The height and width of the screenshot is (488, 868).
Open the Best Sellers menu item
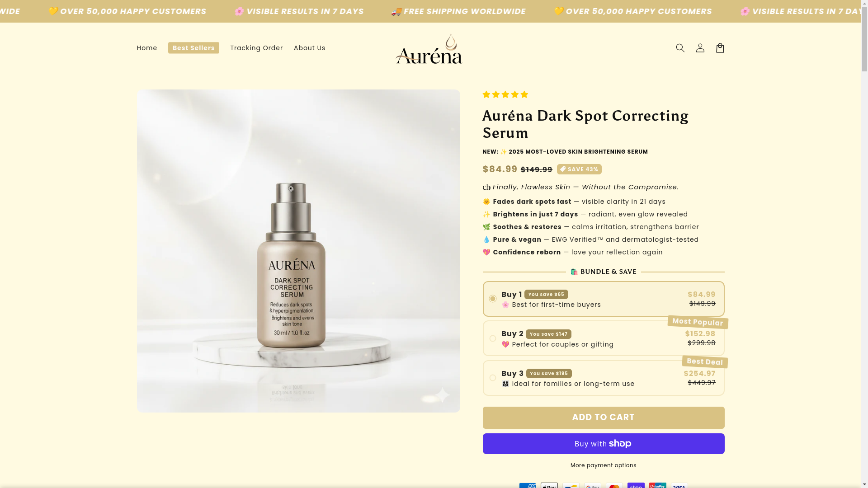coord(193,48)
